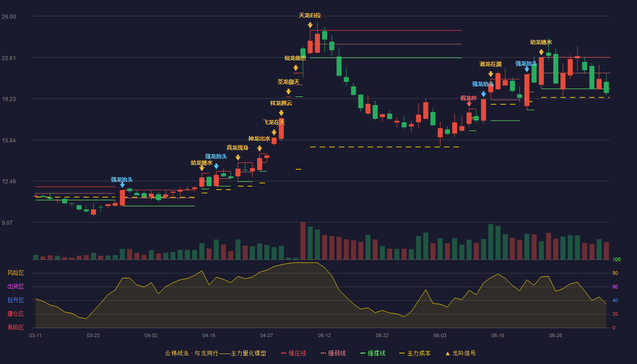Toggle the 强弱线 legend entry
The image size is (637, 364).
click(x=333, y=353)
